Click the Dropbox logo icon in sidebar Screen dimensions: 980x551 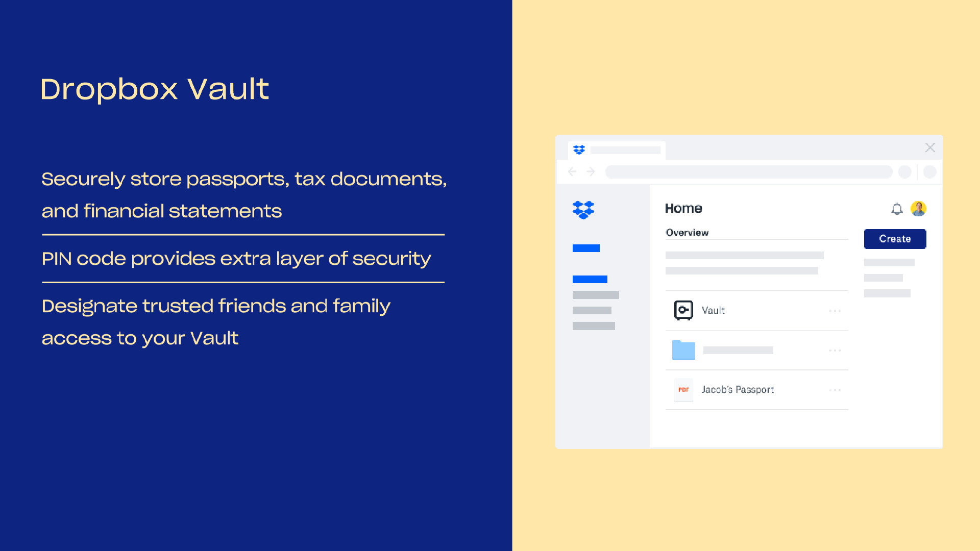click(583, 209)
